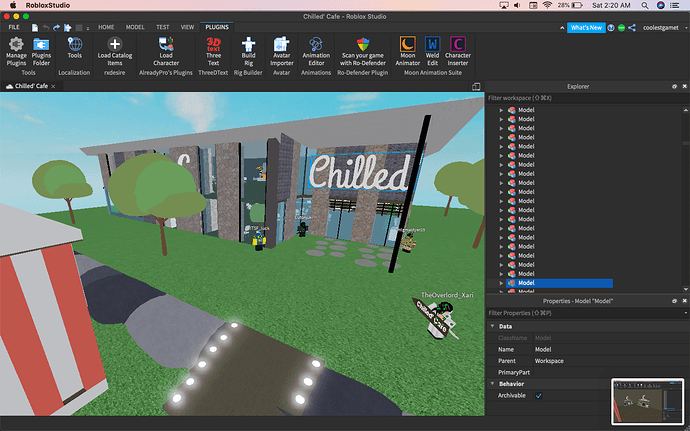Open the Avatar Importer
Screen dimensions: 690x431
282,52
